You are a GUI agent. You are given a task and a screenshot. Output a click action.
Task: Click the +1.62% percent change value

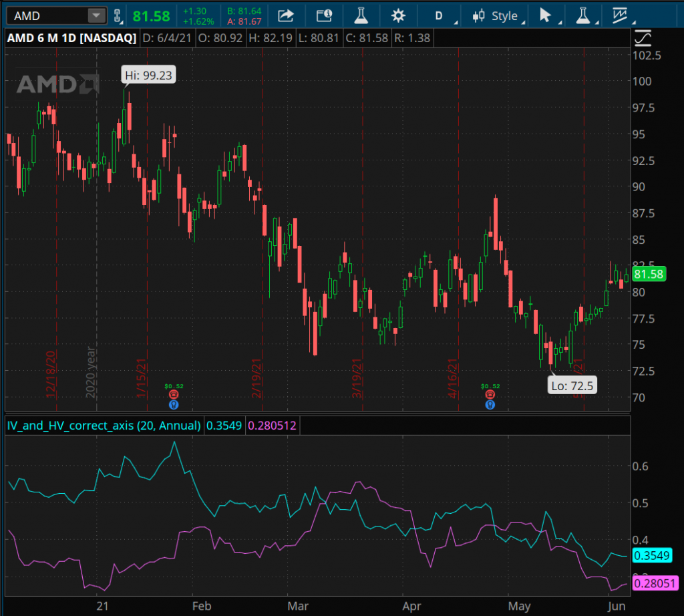point(198,21)
